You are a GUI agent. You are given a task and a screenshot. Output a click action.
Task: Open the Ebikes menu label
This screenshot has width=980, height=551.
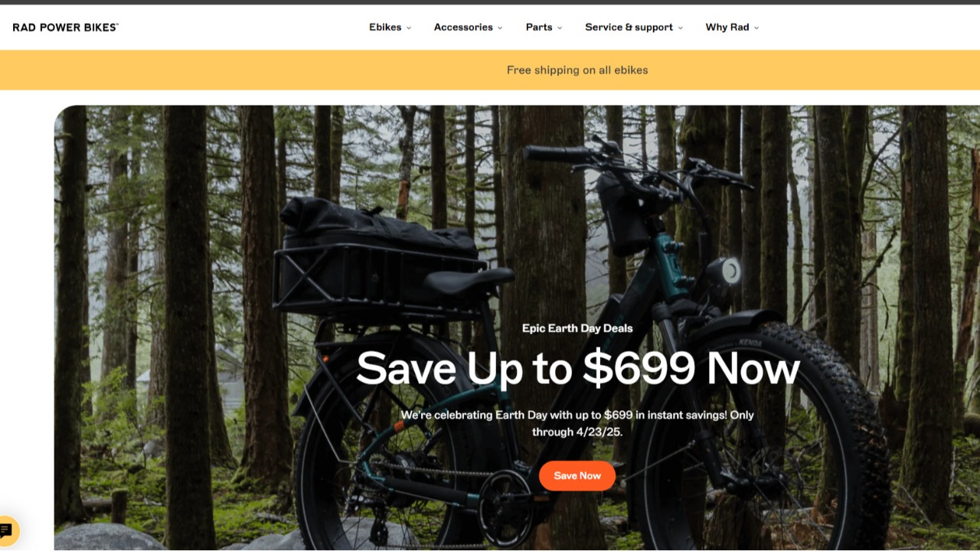[x=385, y=27]
